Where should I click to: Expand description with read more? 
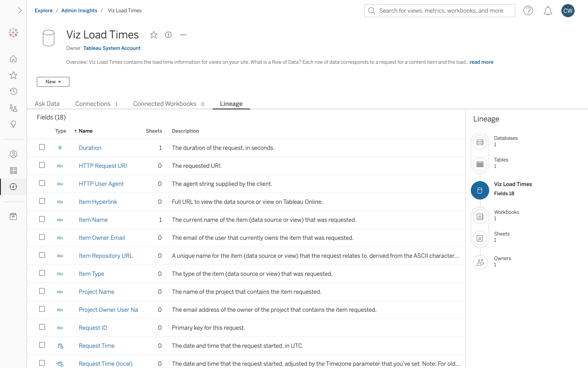tap(481, 62)
